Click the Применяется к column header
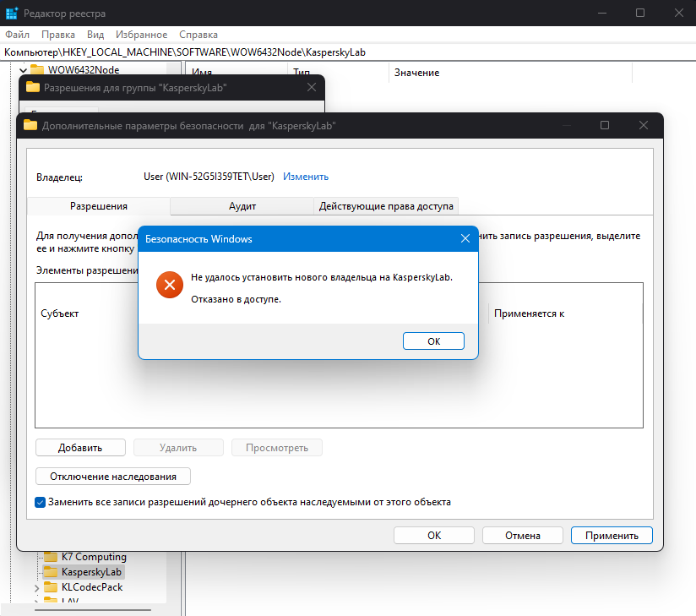 pyautogui.click(x=529, y=313)
